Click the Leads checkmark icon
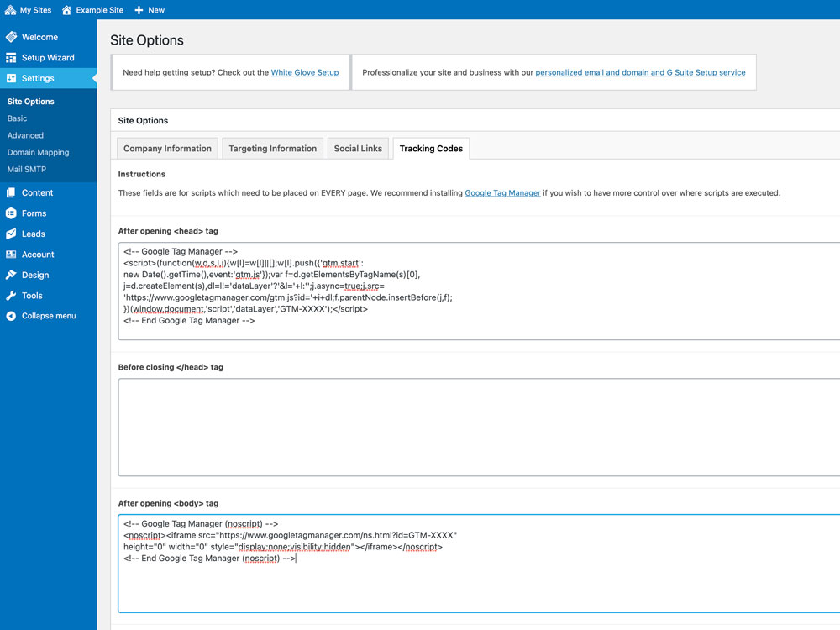The width and height of the screenshot is (840, 630). (11, 234)
